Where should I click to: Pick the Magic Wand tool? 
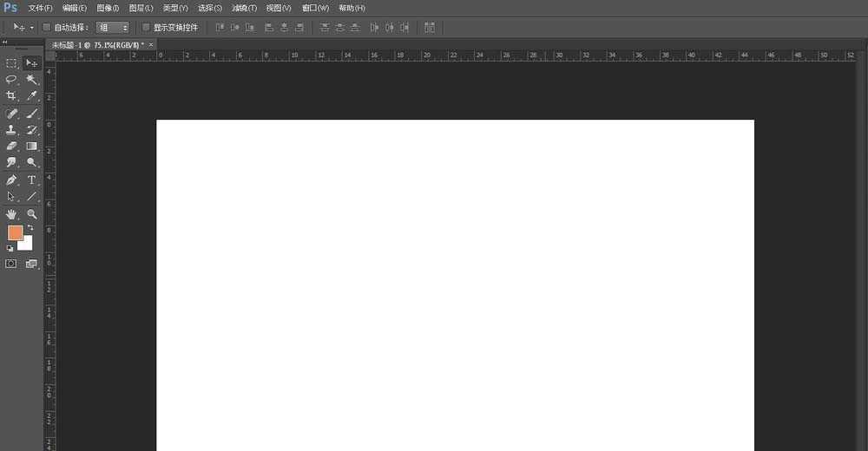(31, 79)
